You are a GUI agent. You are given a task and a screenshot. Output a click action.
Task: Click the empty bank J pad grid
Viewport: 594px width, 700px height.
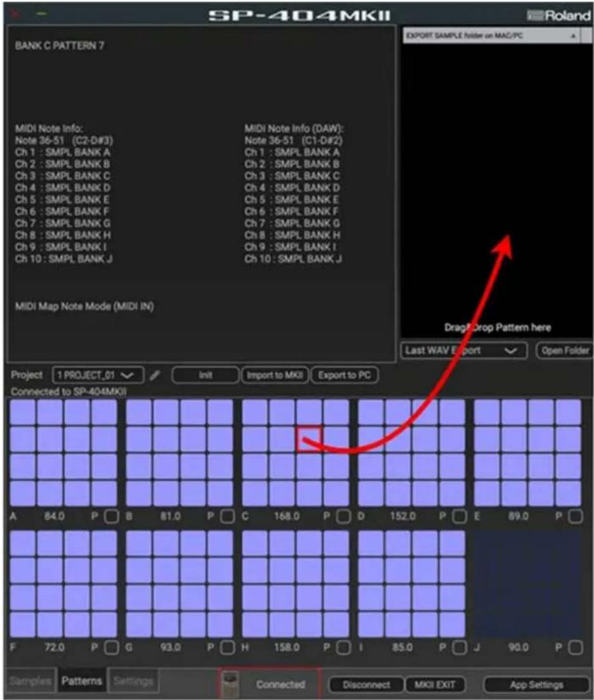tap(527, 584)
